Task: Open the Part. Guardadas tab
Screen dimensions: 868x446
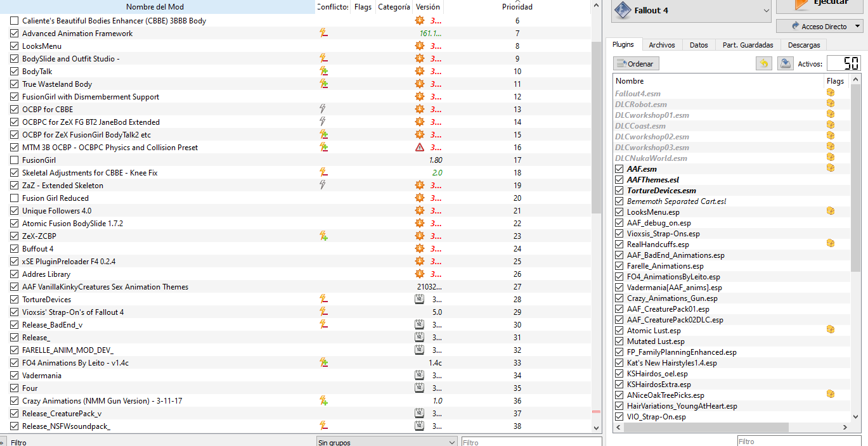Action: (748, 45)
